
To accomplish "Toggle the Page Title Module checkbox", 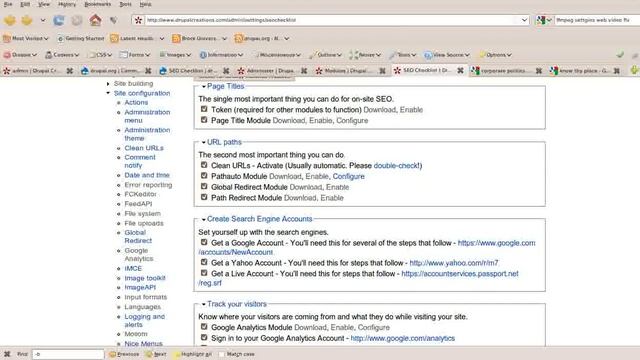I will [x=204, y=120].
